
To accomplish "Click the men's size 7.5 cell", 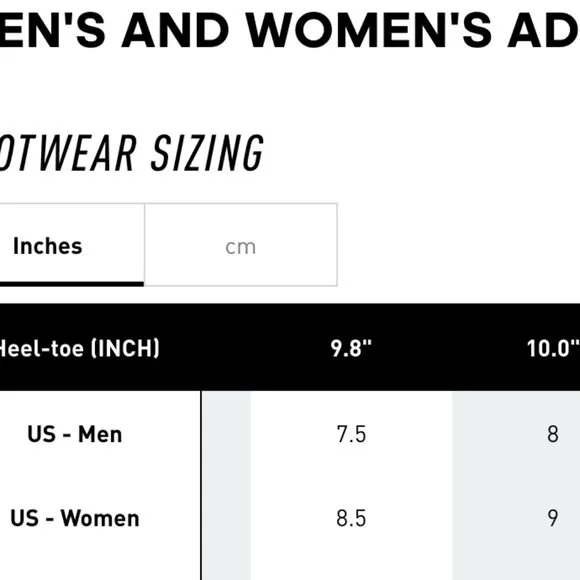I will 351,434.
